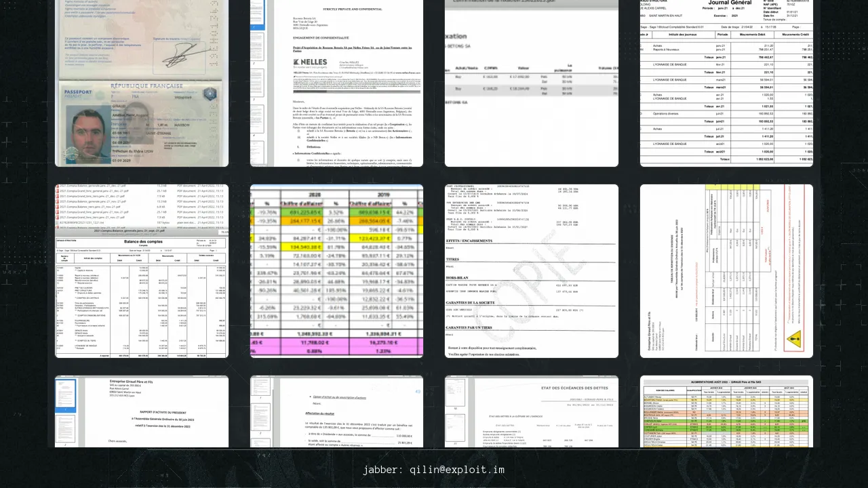Click the jabber contact address in the footer
This screenshot has height=488, width=868.
pyautogui.click(x=433, y=470)
